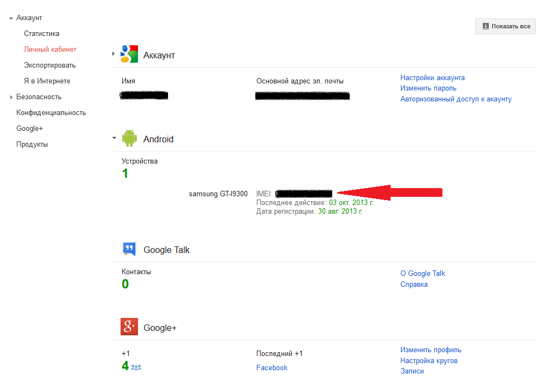Viewport: 545px width, 392px height.
Task: Click the Google Account colorful icon
Action: 129,54
